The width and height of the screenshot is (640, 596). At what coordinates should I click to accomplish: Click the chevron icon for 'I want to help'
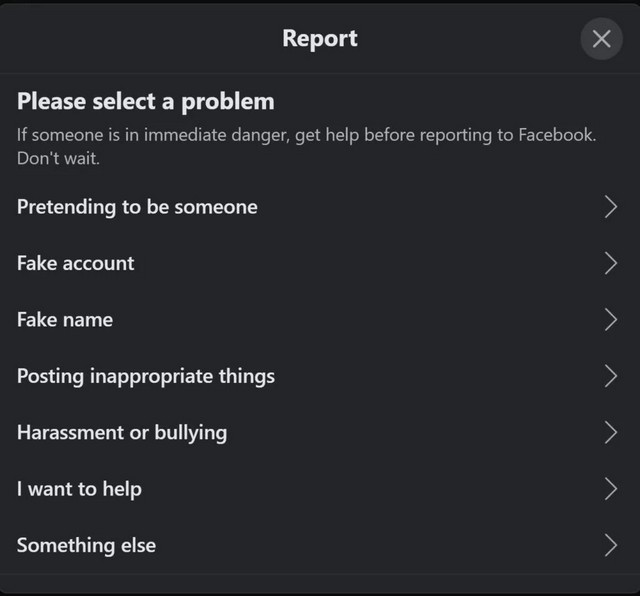[x=611, y=489]
